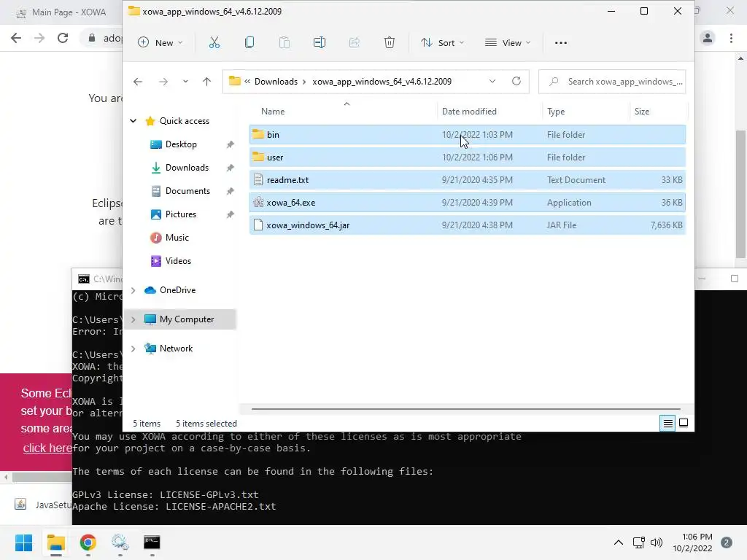Click File Explorer on the taskbar
Viewport: 747px width, 560px height.
(x=55, y=542)
